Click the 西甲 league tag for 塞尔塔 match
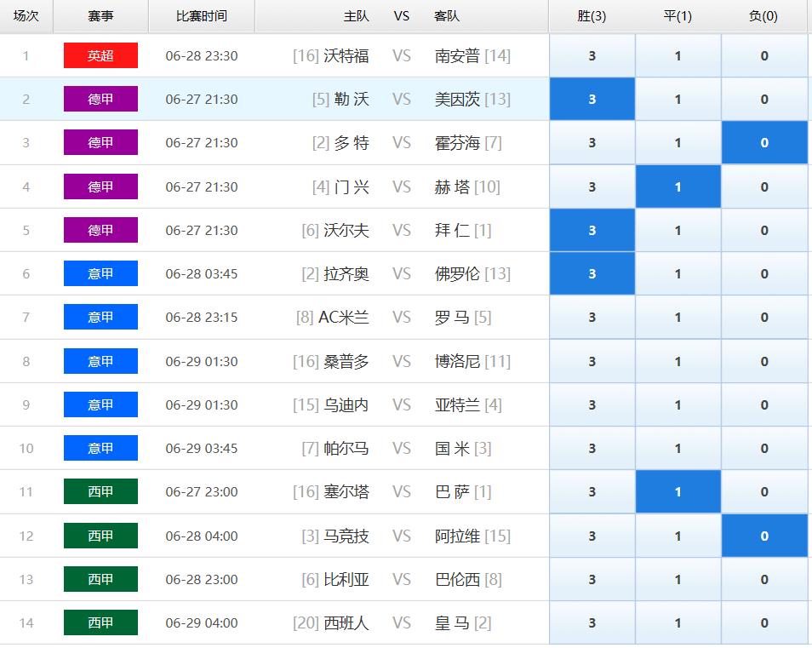Viewport: 812px width, 648px height. click(x=100, y=491)
